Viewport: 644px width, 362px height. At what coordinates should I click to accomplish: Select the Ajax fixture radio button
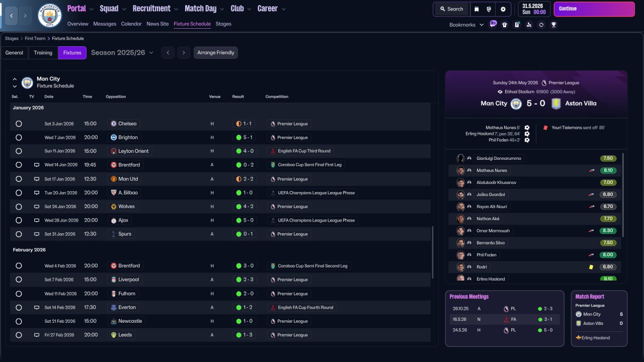[19, 220]
